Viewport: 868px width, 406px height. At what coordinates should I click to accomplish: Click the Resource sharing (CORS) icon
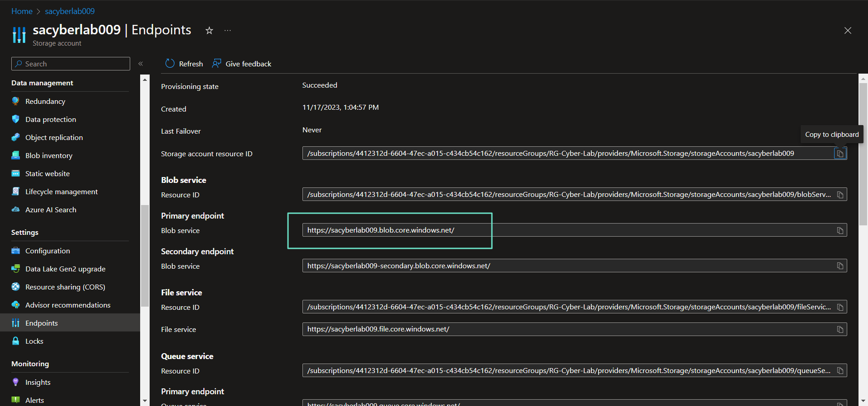[x=16, y=287]
